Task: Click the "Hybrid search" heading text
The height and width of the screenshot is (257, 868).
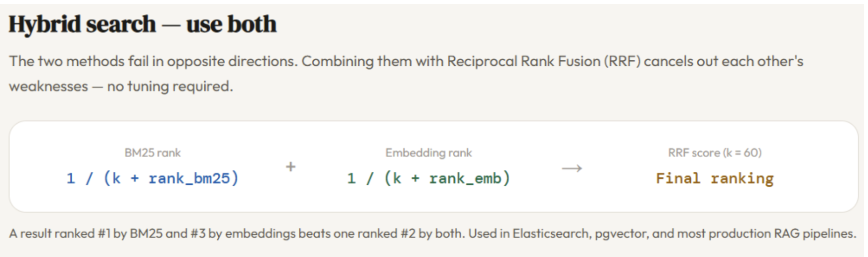Action: 82,24
